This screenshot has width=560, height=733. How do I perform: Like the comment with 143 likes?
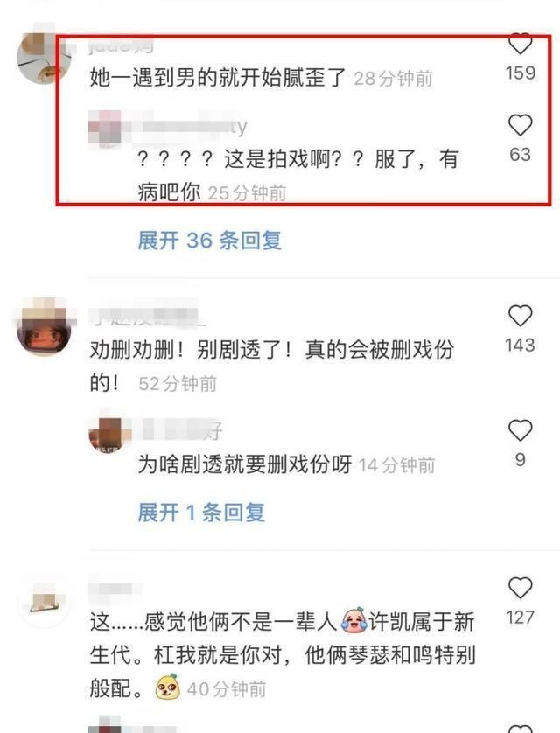click(520, 316)
